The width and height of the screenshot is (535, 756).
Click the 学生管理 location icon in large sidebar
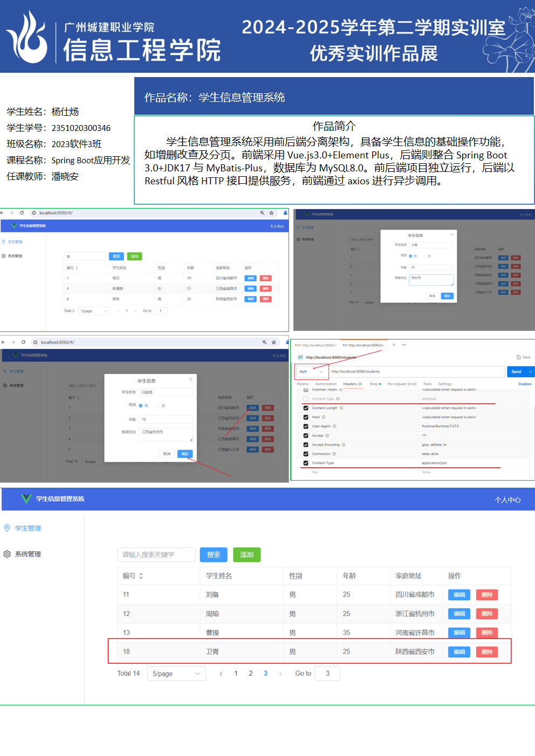click(x=7, y=528)
